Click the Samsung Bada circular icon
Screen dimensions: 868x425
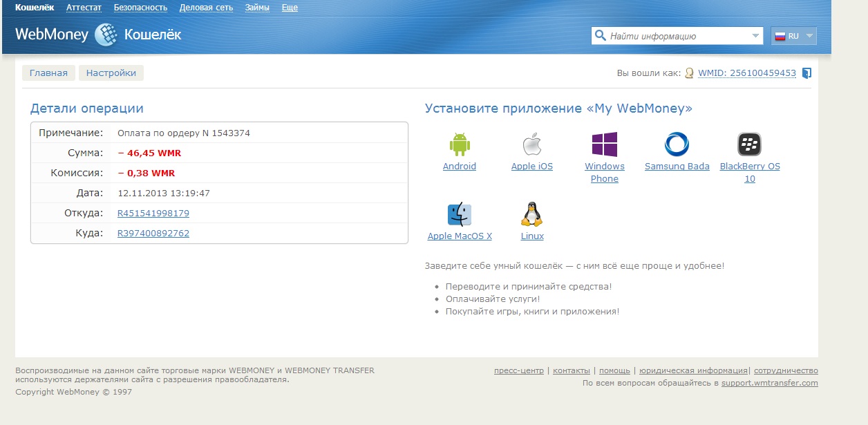[677, 144]
